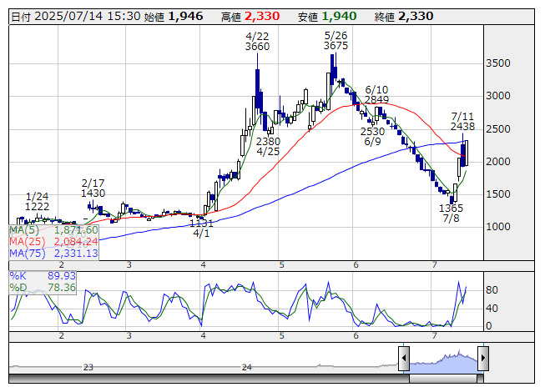Click the 3500 price axis label

[498, 63]
